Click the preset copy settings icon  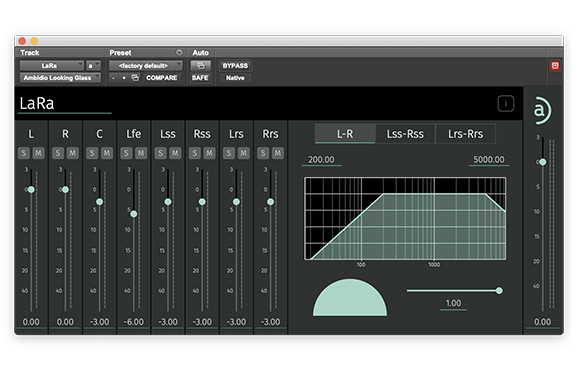pyautogui.click(x=135, y=78)
